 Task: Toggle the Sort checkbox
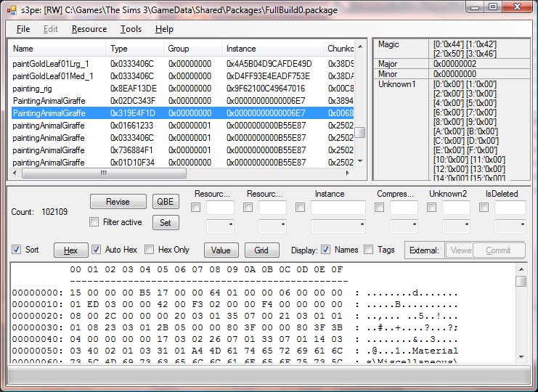coord(16,250)
